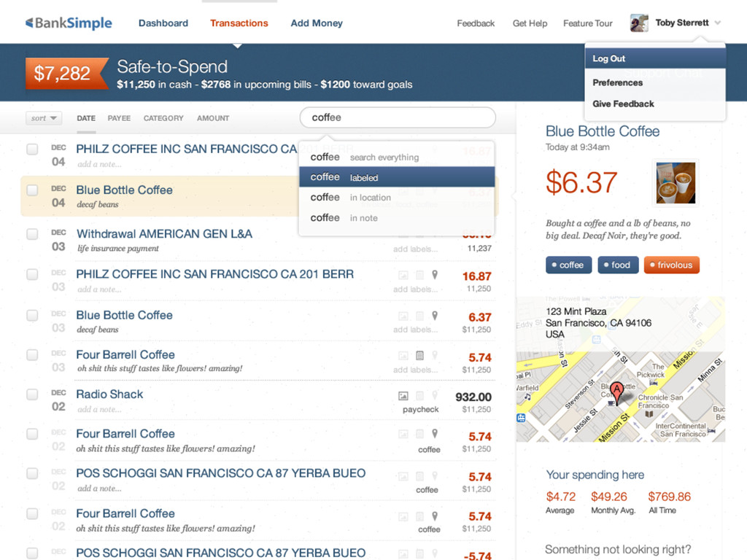Open the Transactions section

coord(239,23)
